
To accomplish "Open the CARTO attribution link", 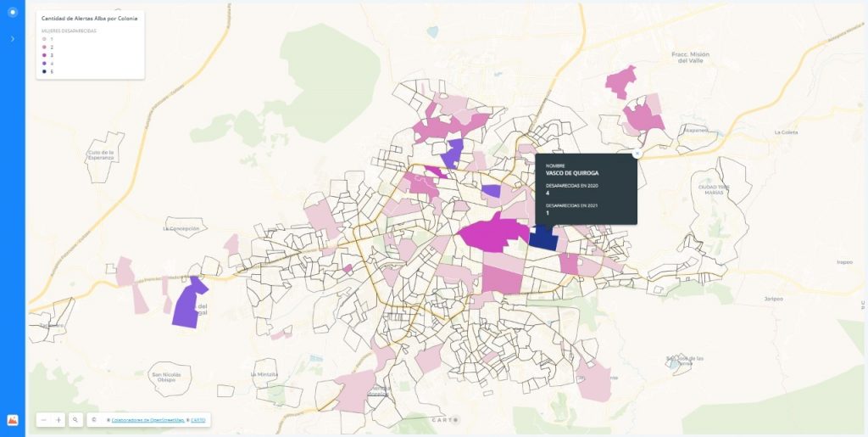I will click(x=198, y=420).
